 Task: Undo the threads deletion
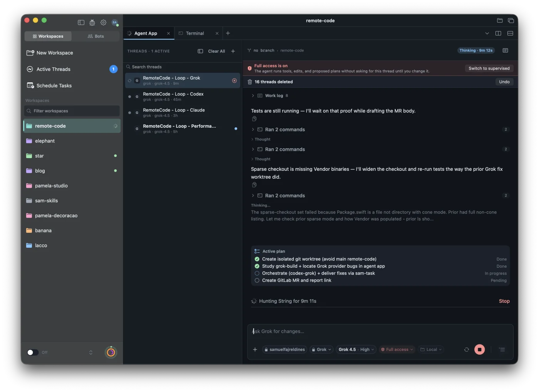point(504,82)
